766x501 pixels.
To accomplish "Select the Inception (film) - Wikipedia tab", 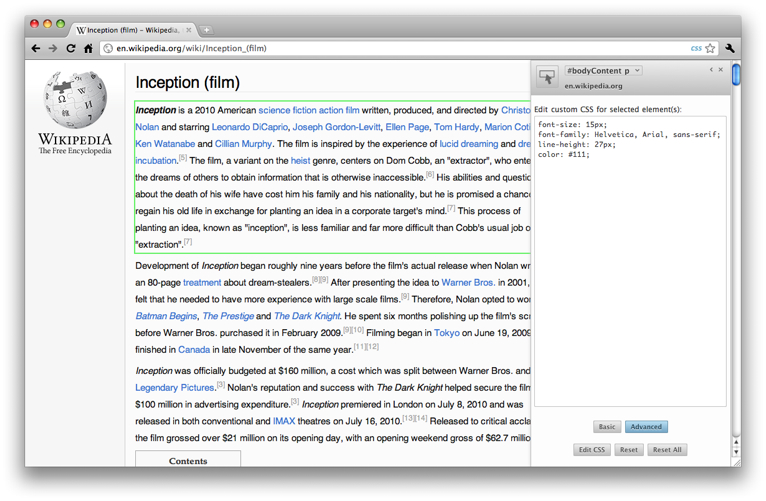I will pos(132,30).
